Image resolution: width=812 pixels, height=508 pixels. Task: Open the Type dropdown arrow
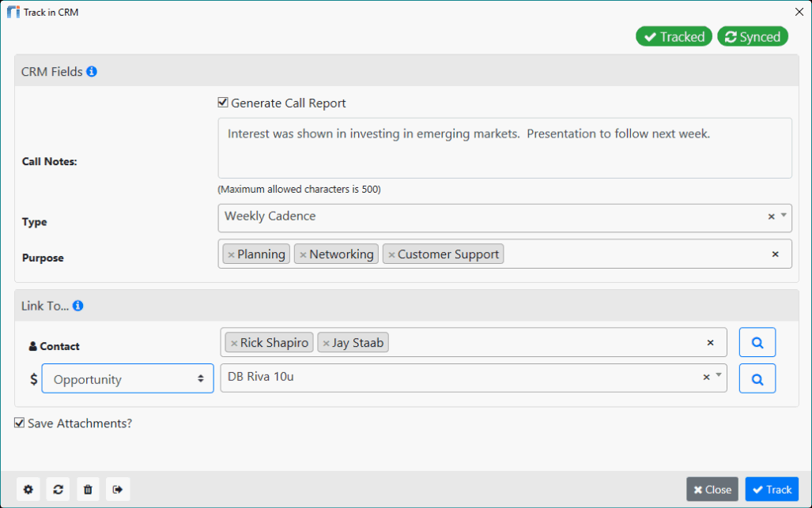(x=784, y=215)
